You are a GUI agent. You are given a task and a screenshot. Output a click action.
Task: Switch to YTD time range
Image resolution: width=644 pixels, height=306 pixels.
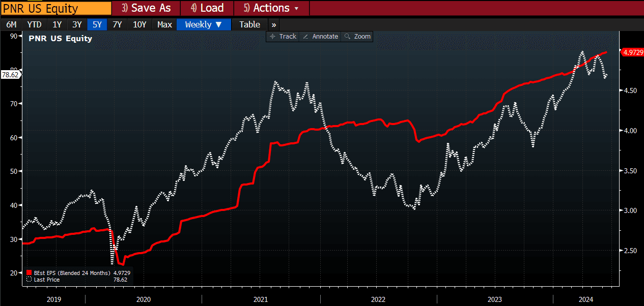[35, 24]
